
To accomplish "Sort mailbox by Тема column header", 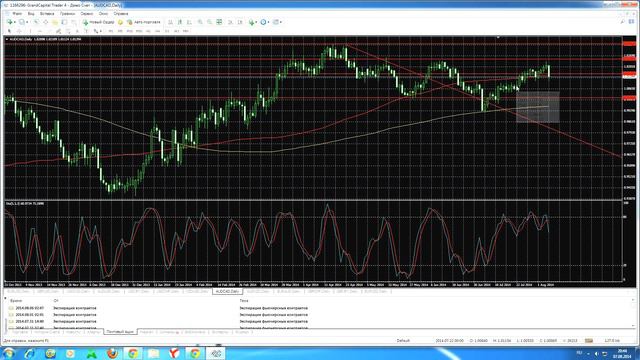I will 244,301.
